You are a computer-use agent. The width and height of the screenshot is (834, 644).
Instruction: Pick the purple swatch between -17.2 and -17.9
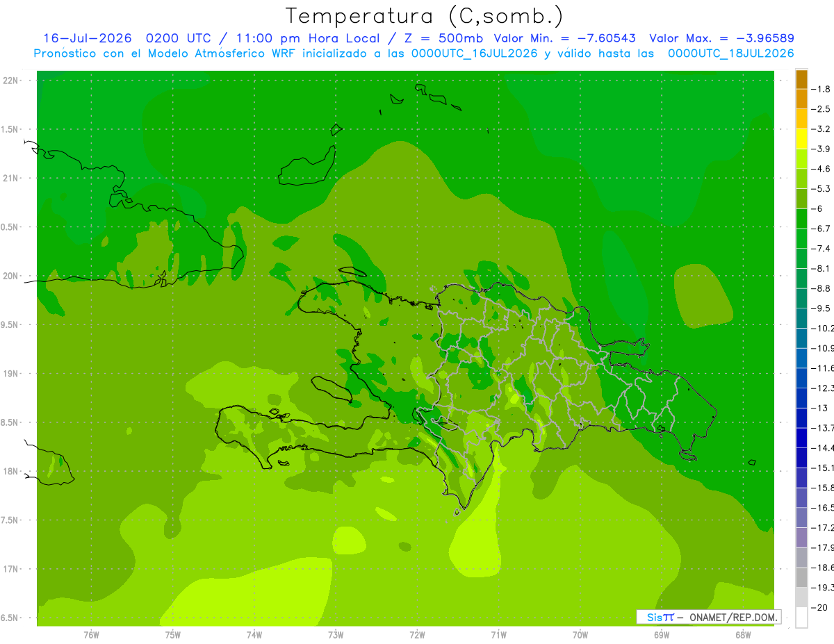click(x=801, y=537)
